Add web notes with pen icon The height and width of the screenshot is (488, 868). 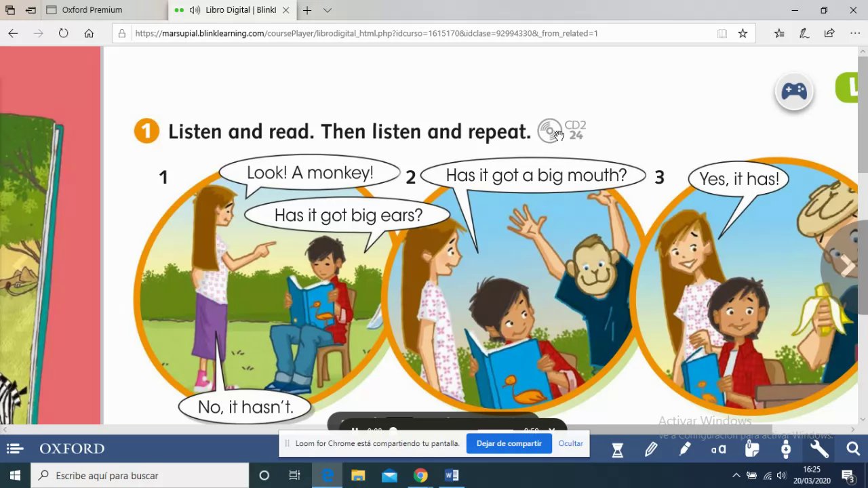(x=804, y=33)
